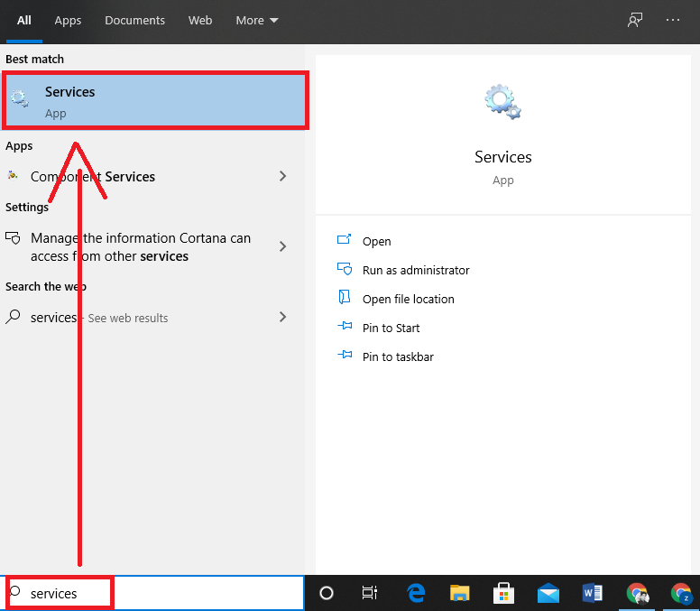This screenshot has height=611, width=700.
Task: Click the feedback person icon
Action: [x=635, y=20]
